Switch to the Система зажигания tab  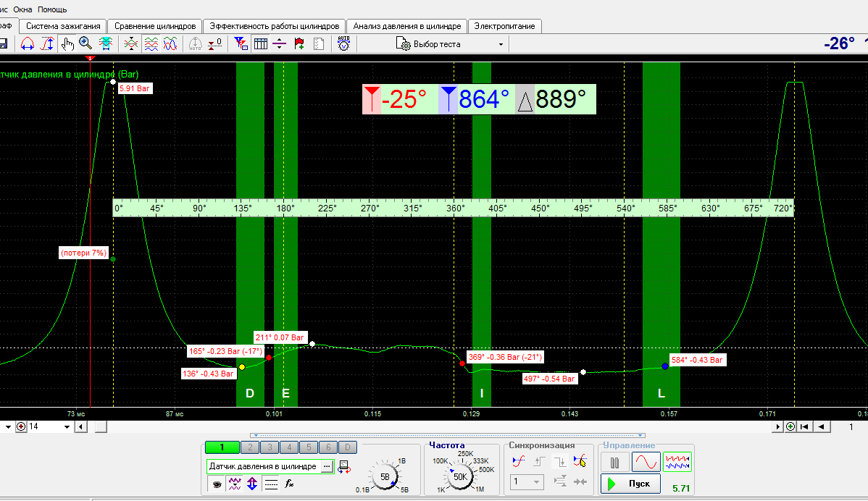pos(63,26)
